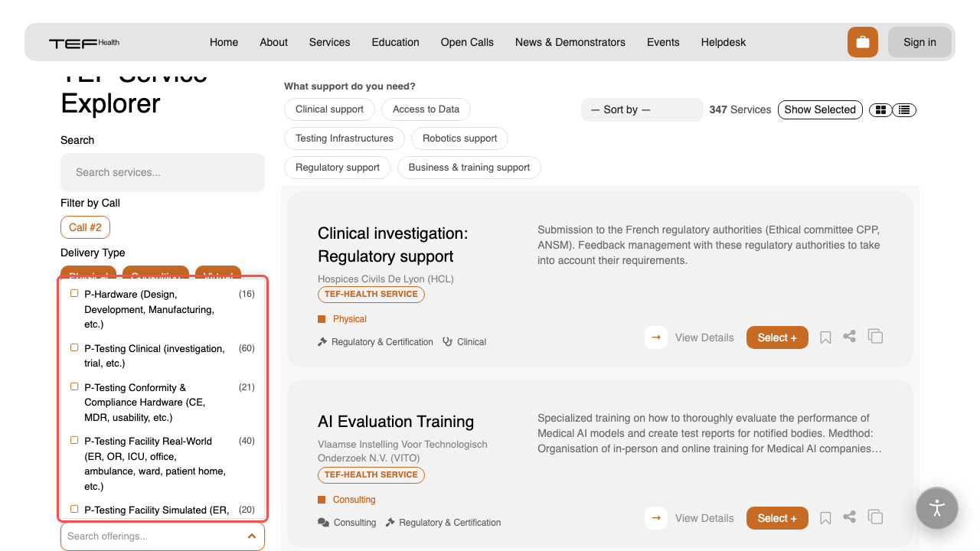980x551 pixels.
Task: Open the Sort by dropdown
Action: tap(642, 109)
